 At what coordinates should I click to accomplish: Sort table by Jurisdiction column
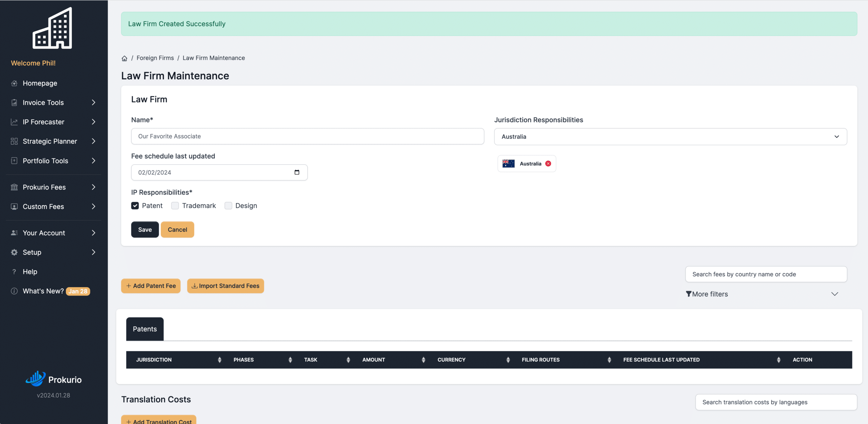[219, 360]
